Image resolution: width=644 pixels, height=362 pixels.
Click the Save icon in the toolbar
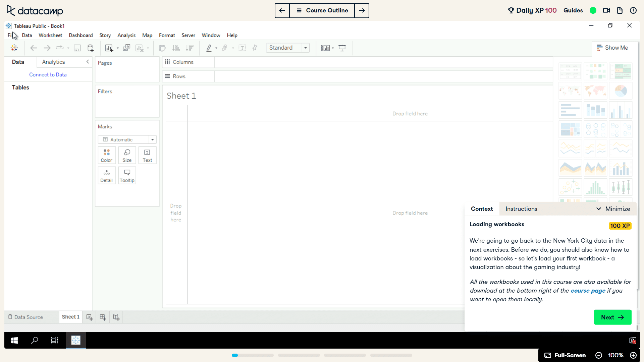(77, 48)
